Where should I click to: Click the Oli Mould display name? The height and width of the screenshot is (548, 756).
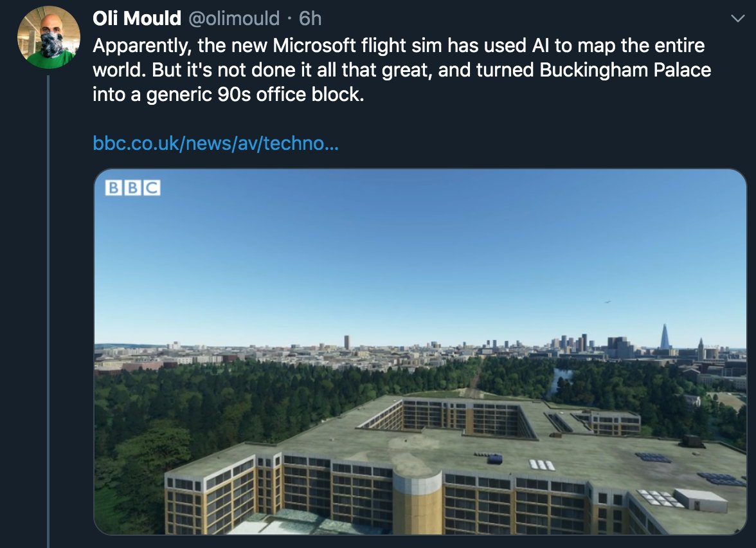[x=137, y=18]
